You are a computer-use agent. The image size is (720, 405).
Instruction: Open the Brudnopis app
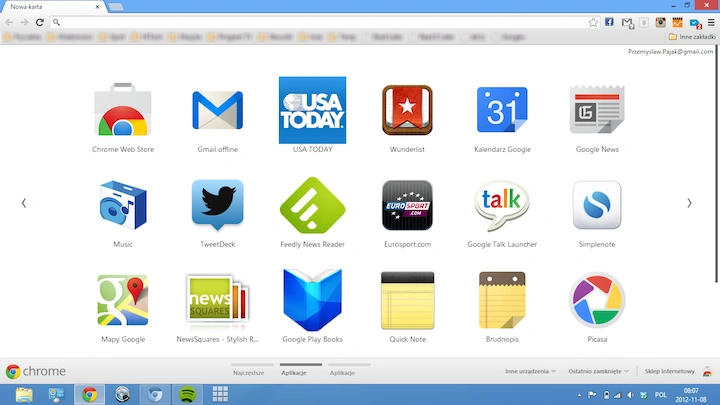pos(502,300)
